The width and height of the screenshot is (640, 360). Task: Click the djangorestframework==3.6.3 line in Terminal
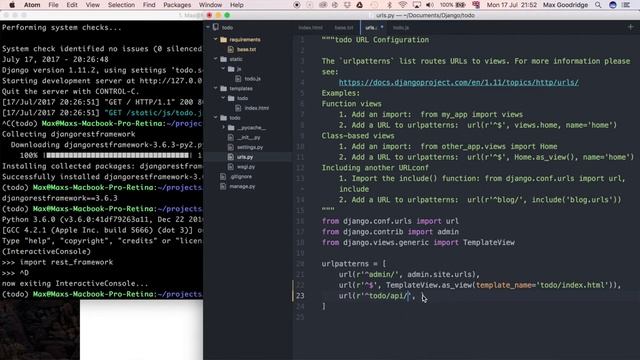coord(60,198)
